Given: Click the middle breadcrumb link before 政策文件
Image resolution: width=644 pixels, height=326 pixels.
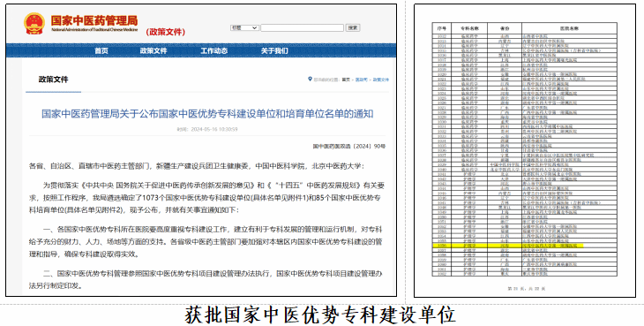Looking at the screenshot, I should coord(362,80).
